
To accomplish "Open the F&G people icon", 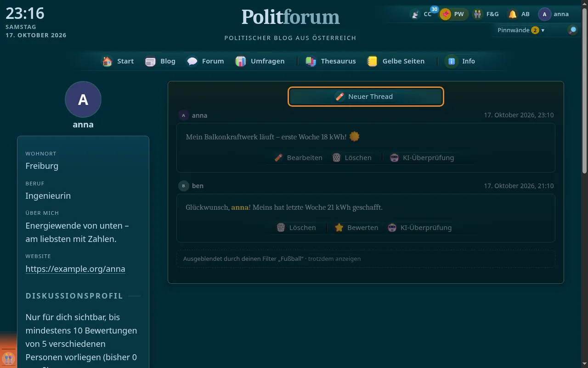I will coord(478,14).
